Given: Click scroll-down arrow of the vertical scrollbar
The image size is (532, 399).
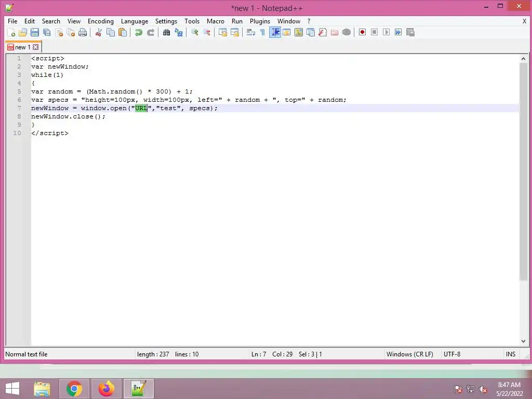Looking at the screenshot, I should [x=523, y=341].
